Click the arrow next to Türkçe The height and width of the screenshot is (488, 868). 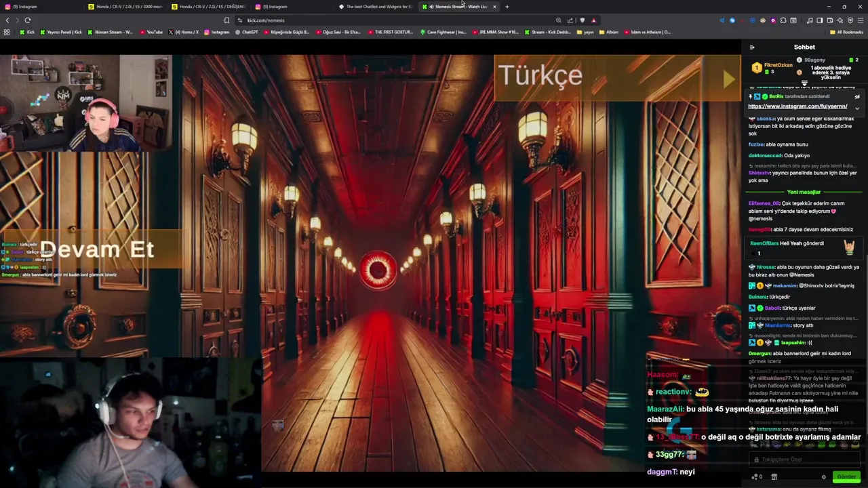point(728,79)
